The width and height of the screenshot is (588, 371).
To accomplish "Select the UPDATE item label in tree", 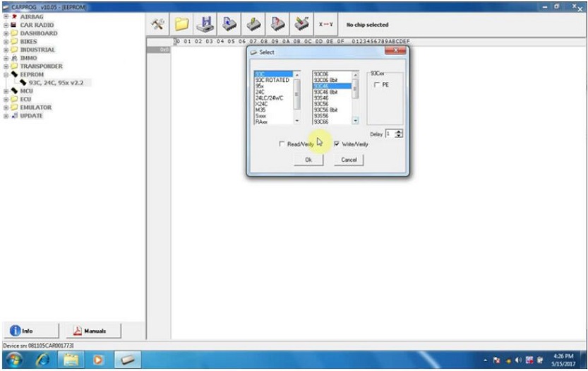I will (x=31, y=116).
